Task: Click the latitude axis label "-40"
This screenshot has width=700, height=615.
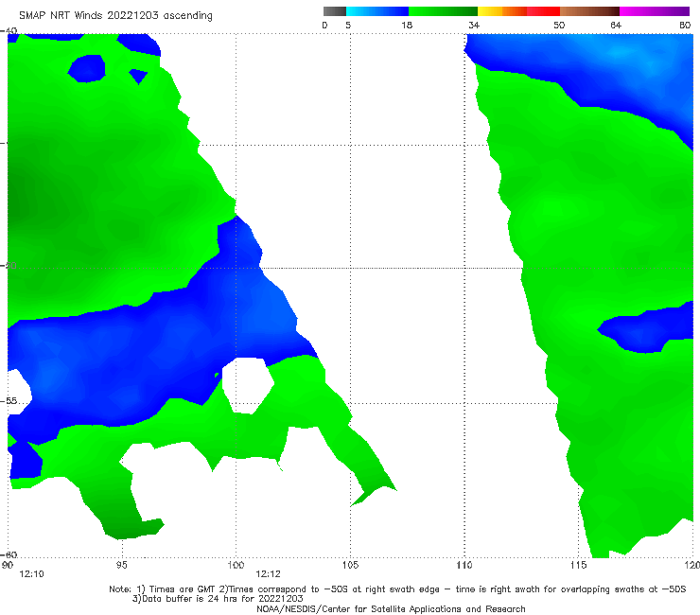Action: tap(9, 31)
